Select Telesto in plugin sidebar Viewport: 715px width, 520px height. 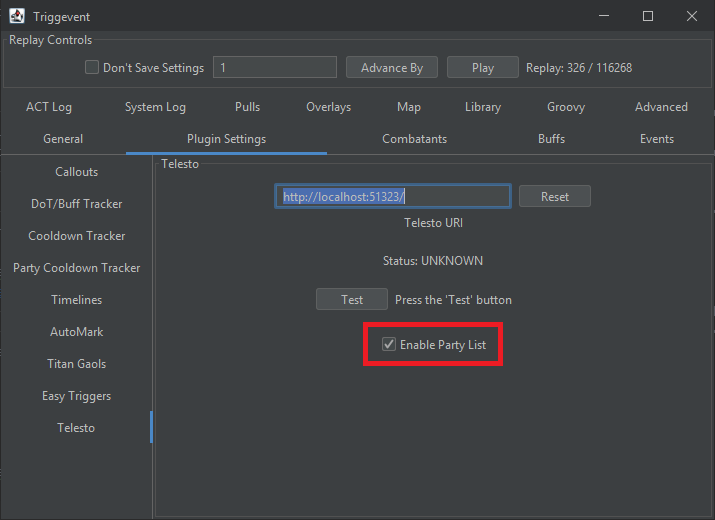pos(76,427)
